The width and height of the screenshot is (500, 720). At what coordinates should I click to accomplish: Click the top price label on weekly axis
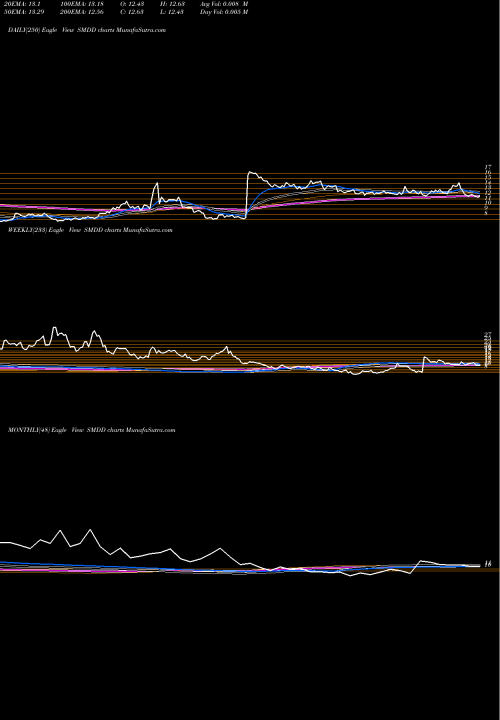(489, 334)
